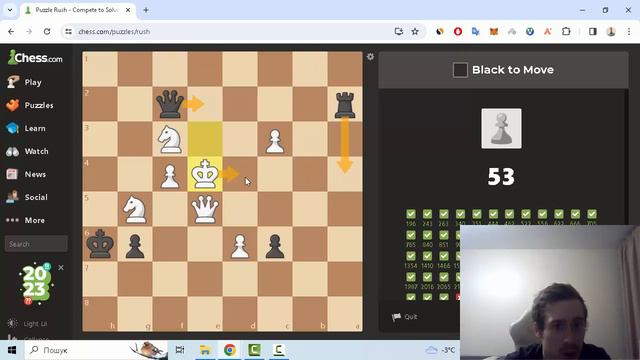
Task: Select the black queen on f2
Action: coord(170,104)
